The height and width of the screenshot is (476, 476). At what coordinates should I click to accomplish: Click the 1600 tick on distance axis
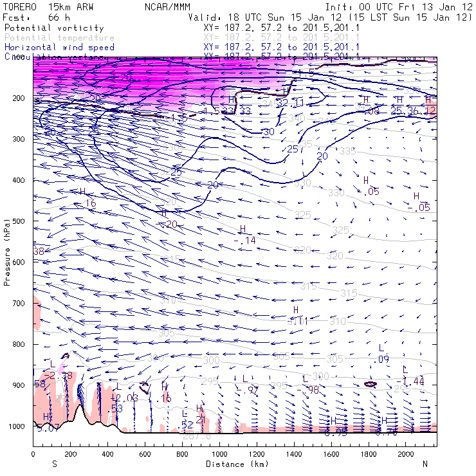331,454
